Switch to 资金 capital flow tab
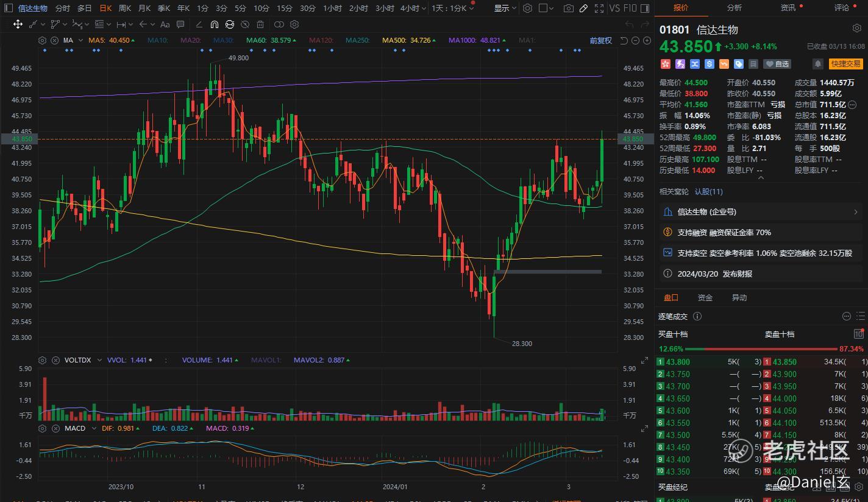Viewport: 868px width, 502px height. click(x=705, y=298)
